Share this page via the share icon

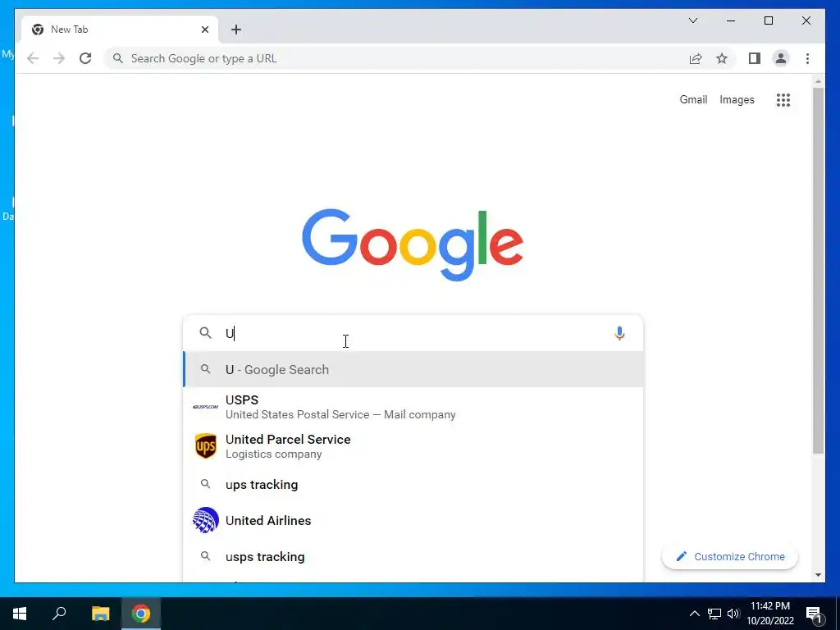696,58
